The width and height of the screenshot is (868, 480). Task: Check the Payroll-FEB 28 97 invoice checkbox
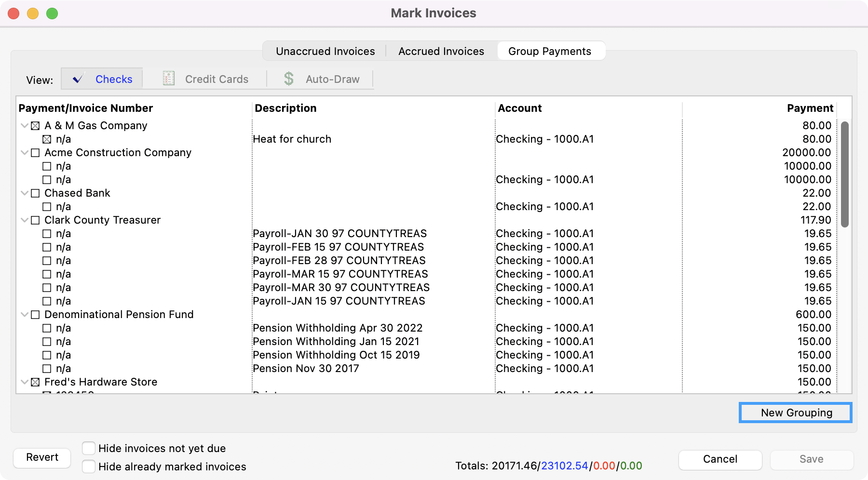point(47,261)
